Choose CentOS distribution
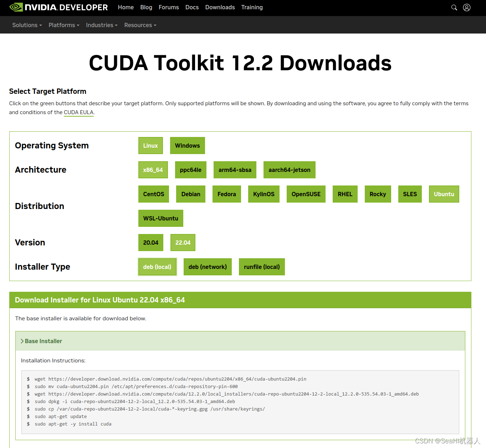This screenshot has width=486, height=448. (154, 194)
